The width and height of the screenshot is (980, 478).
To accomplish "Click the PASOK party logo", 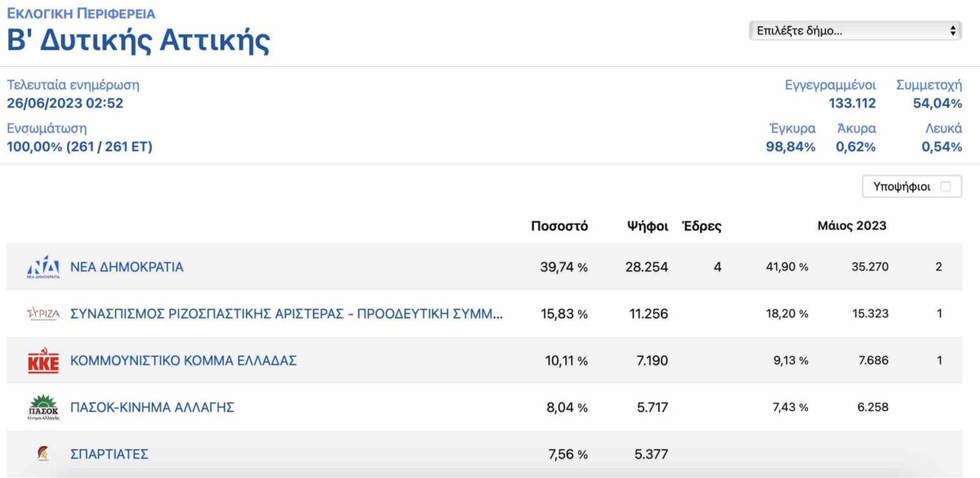I will coord(43,407).
